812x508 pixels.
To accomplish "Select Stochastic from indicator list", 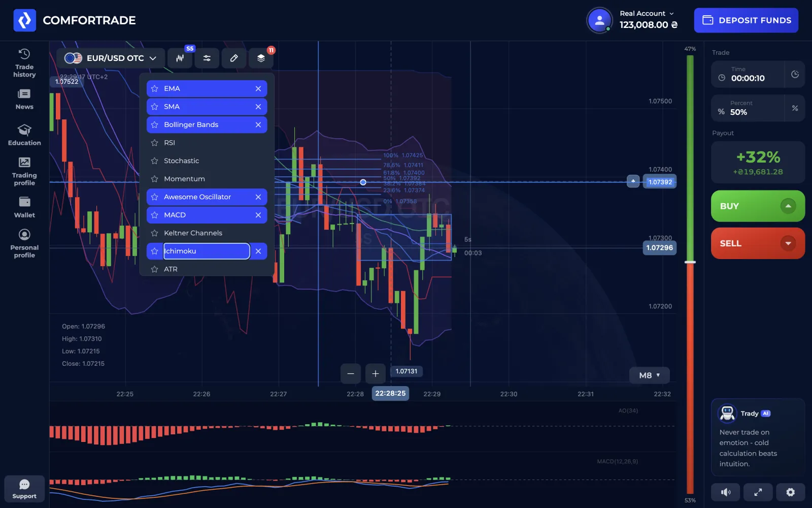I will 207,161.
